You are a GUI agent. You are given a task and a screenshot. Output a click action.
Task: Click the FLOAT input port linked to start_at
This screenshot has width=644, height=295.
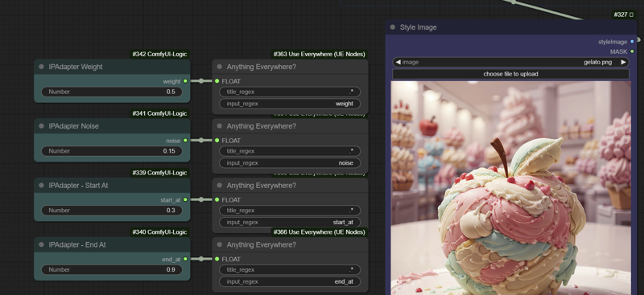(217, 200)
